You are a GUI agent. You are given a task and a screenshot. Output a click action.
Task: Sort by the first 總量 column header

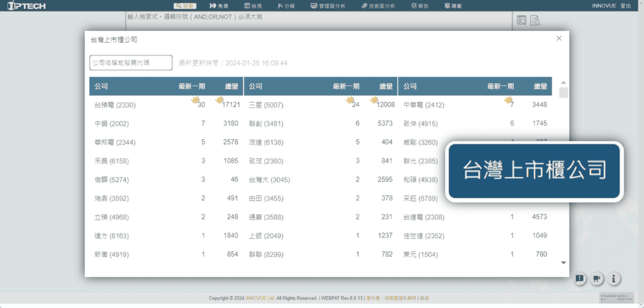click(231, 86)
